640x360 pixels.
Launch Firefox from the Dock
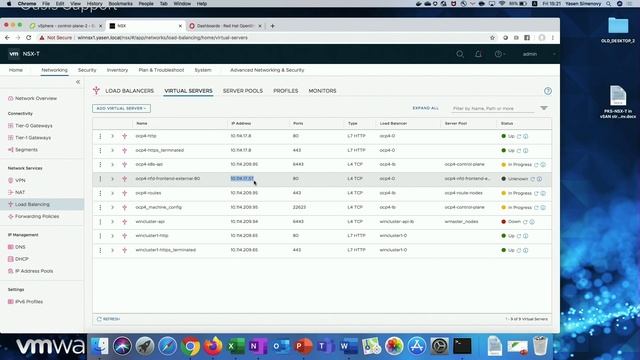pos(213,346)
